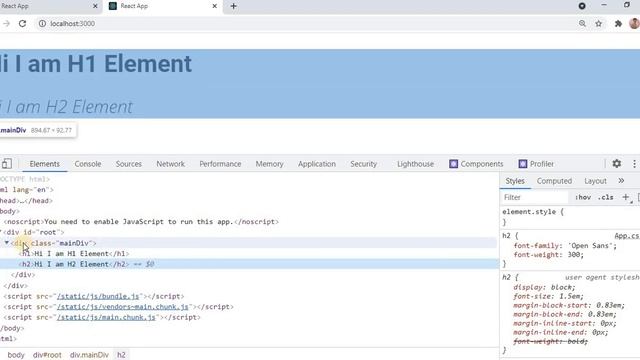
Task: Select div.mainDiv in the breadcrumb bar
Action: [x=89, y=355]
